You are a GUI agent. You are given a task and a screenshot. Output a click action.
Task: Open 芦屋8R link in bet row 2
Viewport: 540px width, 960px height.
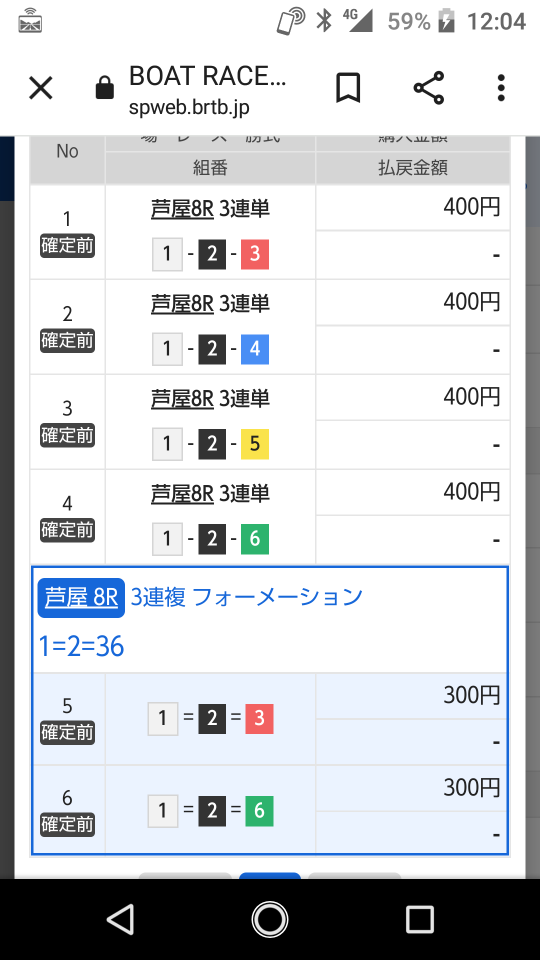point(182,304)
